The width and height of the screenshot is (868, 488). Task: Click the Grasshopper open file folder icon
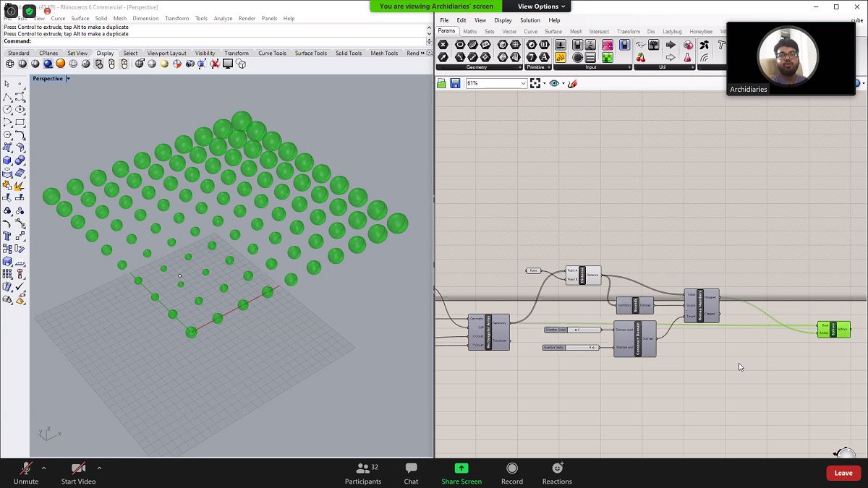[442, 84]
